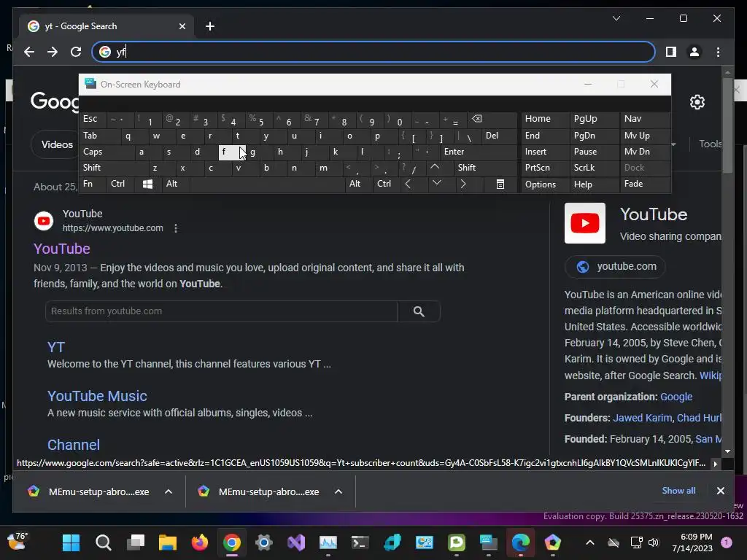Click the Enter key on On-Screen Keyboard
Image resolution: width=747 pixels, height=560 pixels.
pyautogui.click(x=478, y=152)
